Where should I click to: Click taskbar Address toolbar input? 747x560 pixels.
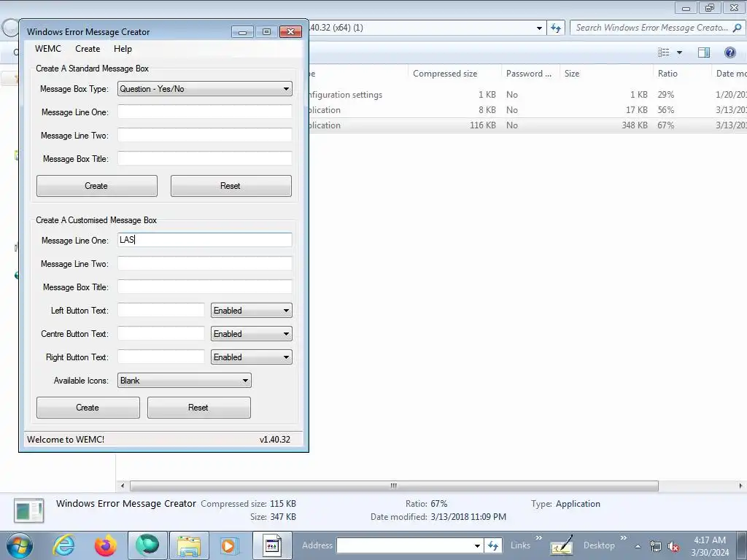coord(404,545)
